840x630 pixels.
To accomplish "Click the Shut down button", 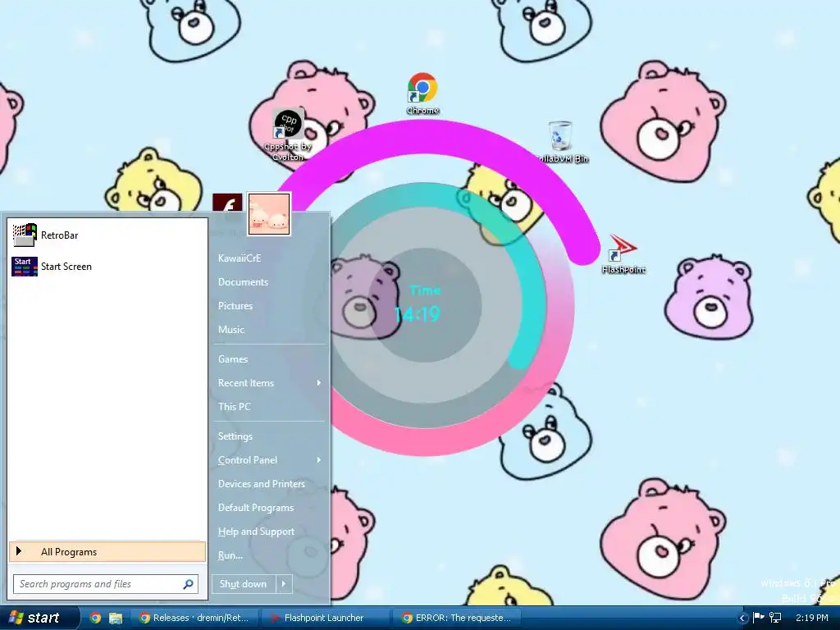I will tap(243, 584).
